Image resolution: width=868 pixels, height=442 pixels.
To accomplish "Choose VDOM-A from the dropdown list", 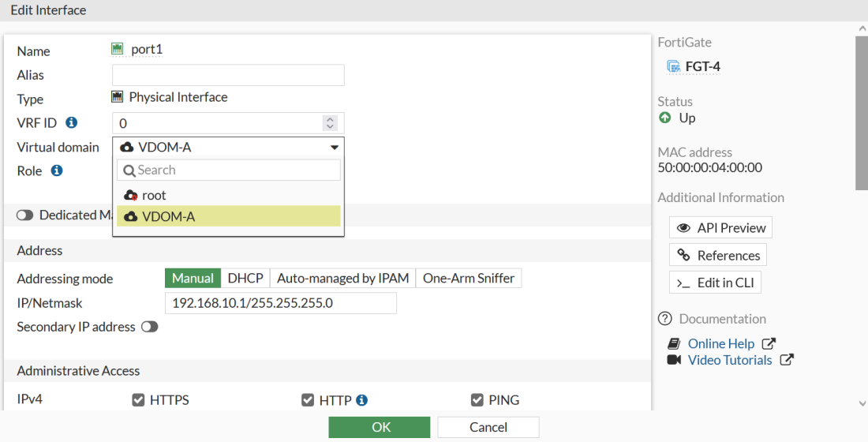I will (229, 216).
